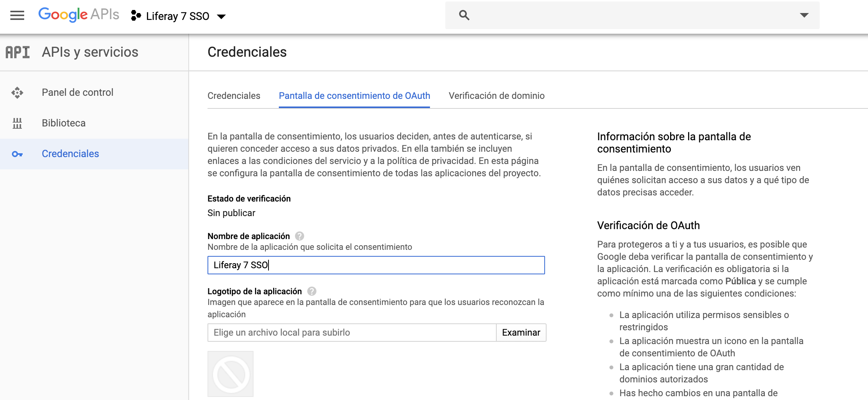Click the key icon for Credenciales
The image size is (868, 400).
point(17,154)
